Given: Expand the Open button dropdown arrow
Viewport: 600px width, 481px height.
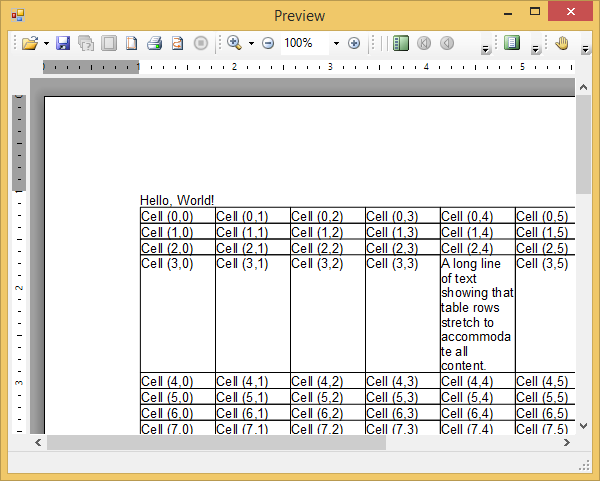Looking at the screenshot, I should point(46,43).
